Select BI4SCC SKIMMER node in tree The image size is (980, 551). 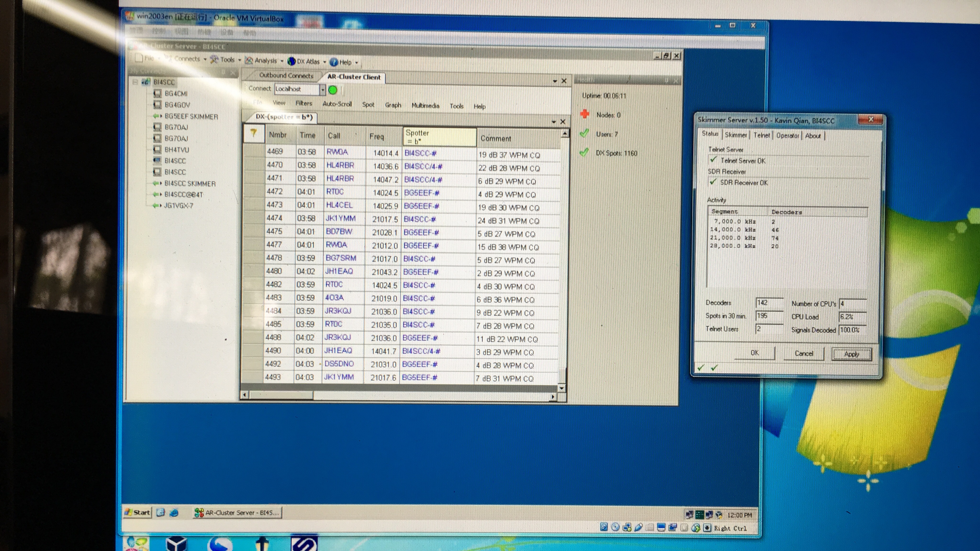click(190, 184)
